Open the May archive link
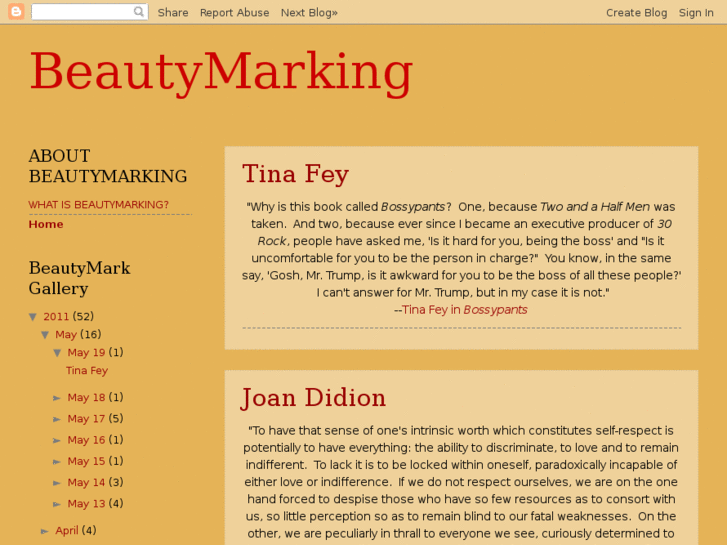The image size is (727, 545). pos(66,334)
